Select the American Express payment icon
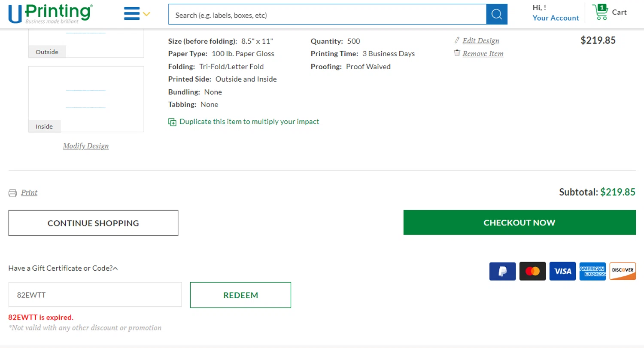The width and height of the screenshot is (644, 348). tap(592, 271)
